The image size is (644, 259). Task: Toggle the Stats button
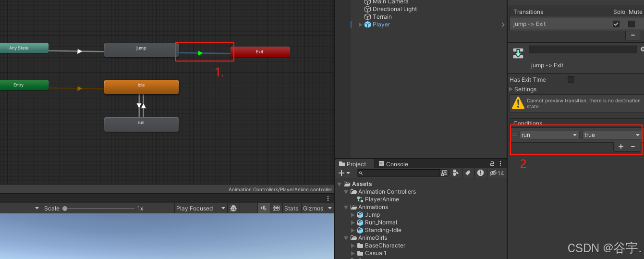pyautogui.click(x=291, y=209)
